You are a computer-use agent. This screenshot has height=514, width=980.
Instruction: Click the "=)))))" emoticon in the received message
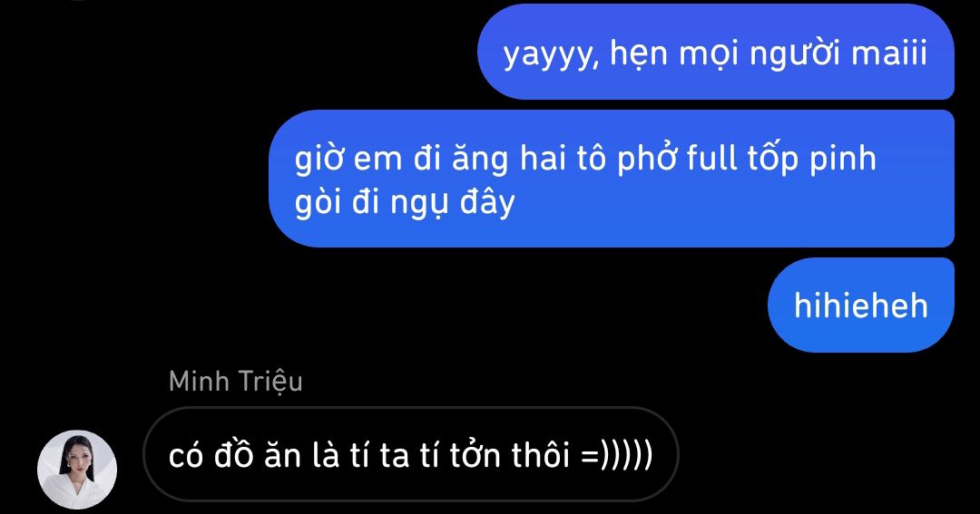[617, 454]
